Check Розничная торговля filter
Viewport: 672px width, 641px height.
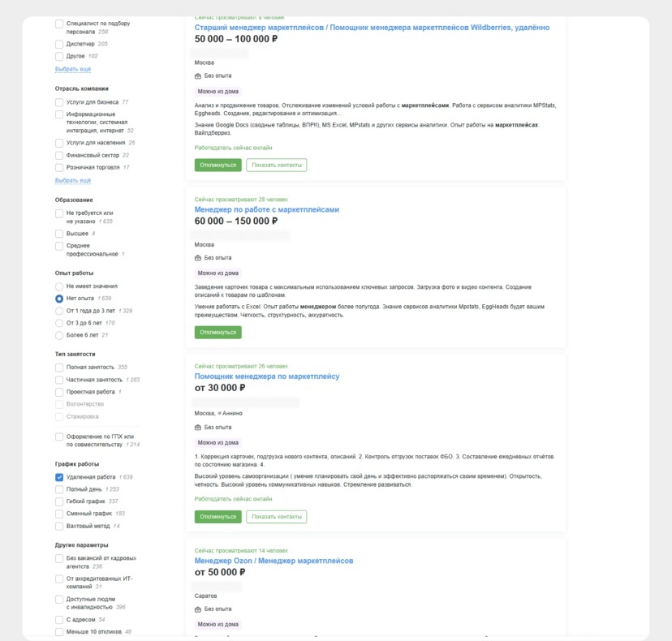click(59, 167)
